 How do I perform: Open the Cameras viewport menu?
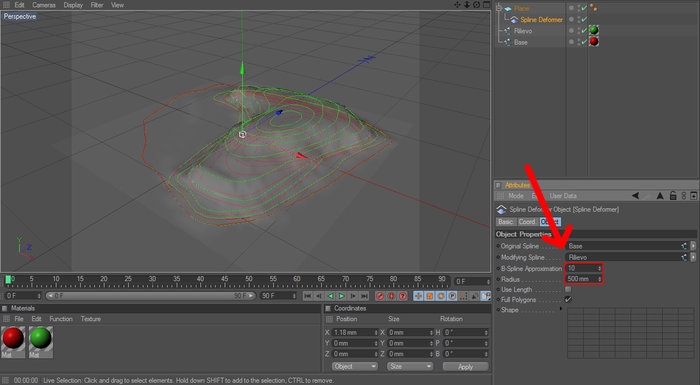point(44,5)
